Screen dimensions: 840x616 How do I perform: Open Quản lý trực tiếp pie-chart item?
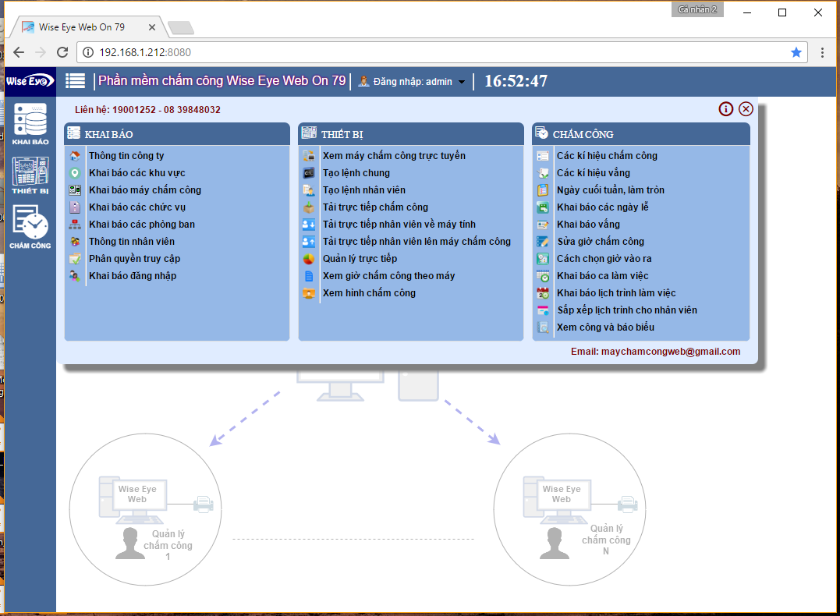[360, 259]
